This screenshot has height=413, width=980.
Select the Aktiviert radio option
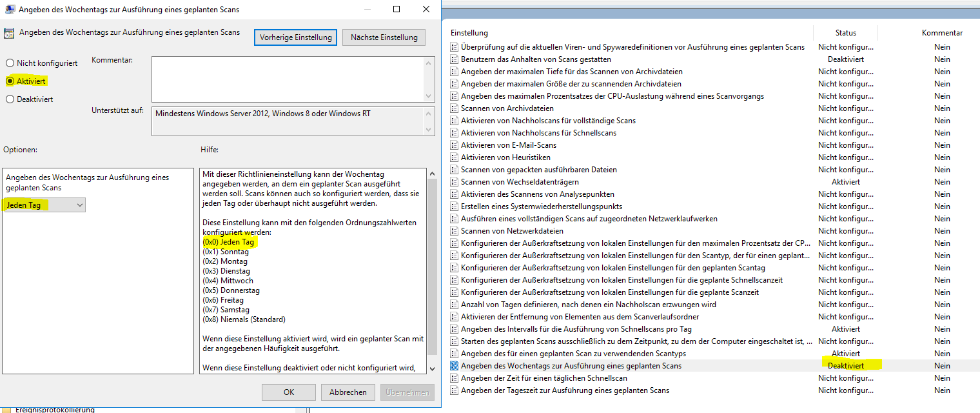(10, 81)
